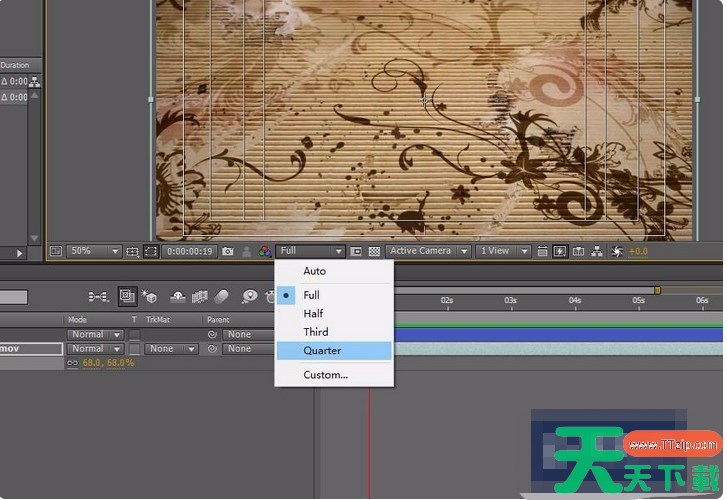The image size is (727, 500).
Task: Click the Frame Blending film icon
Action: click(x=199, y=297)
